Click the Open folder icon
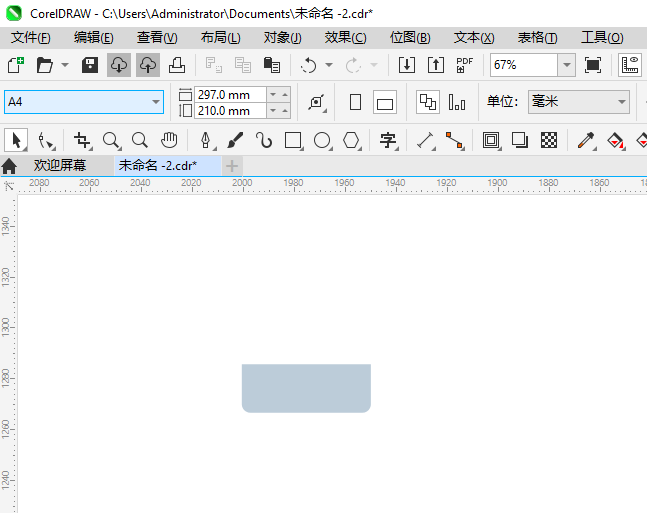The image size is (647, 513). point(45,65)
